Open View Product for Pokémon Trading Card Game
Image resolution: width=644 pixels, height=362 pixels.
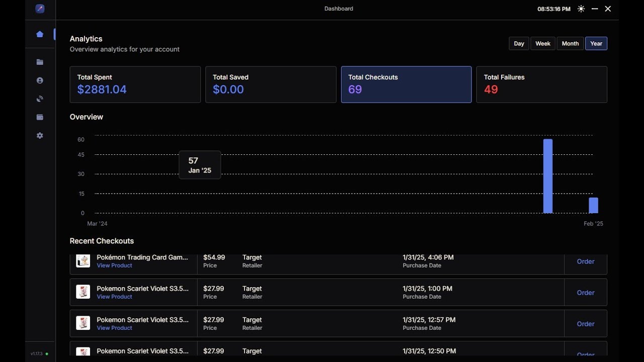(x=115, y=265)
